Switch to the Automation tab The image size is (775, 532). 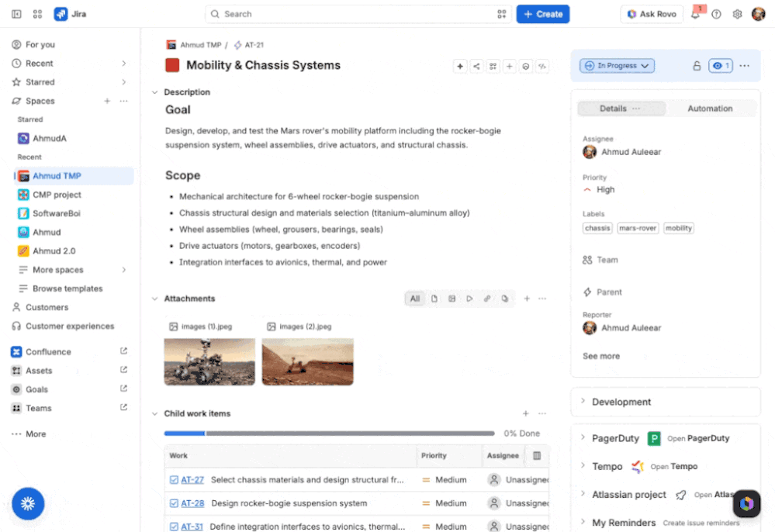tap(710, 108)
